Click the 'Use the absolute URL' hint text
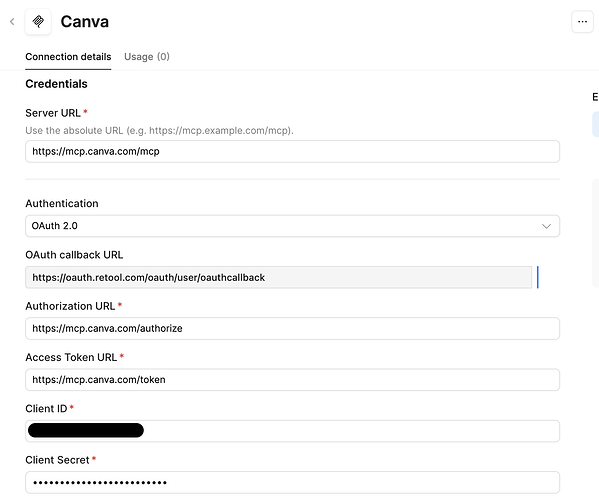 (159, 131)
